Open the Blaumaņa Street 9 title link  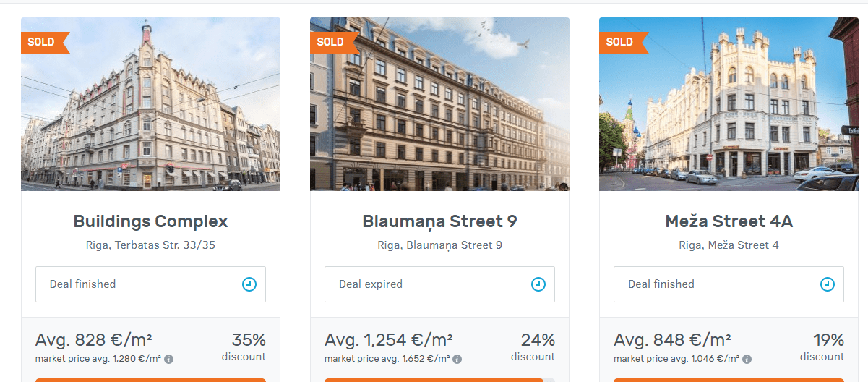pos(439,221)
